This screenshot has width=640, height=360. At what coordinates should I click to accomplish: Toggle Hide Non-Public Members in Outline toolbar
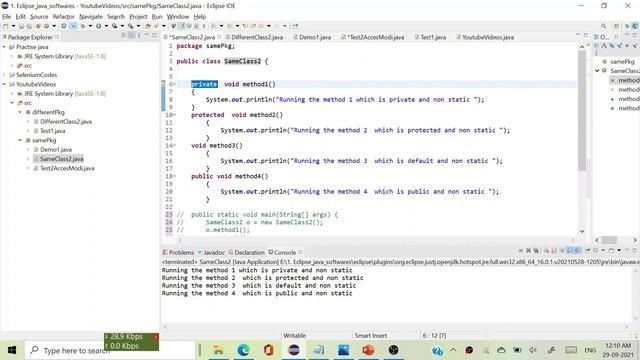[627, 46]
